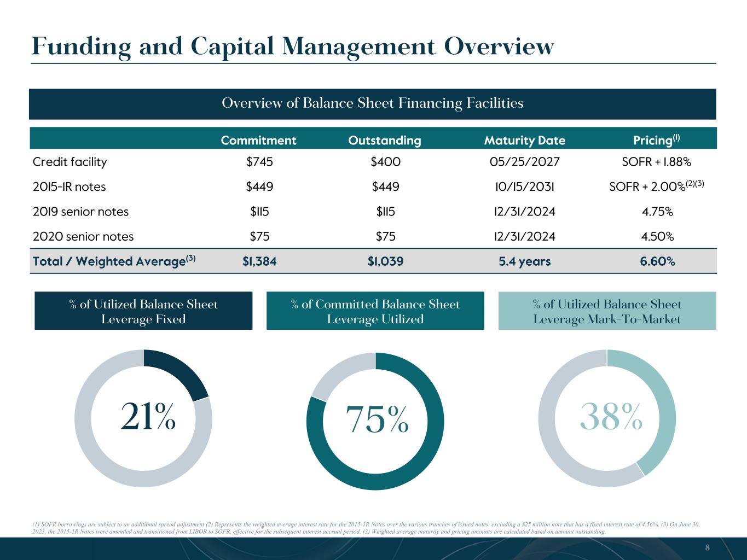Click the 21% donut chart center label
This screenshot has width=747, height=560.
148,417
